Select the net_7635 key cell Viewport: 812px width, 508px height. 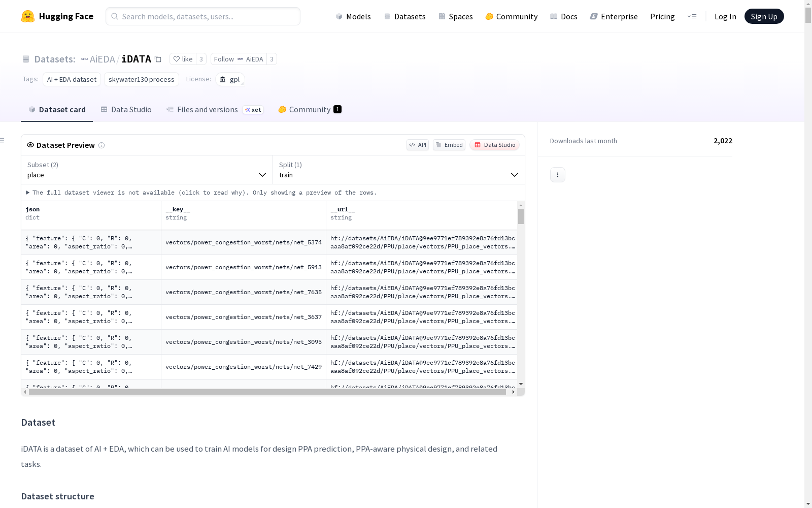(244, 292)
